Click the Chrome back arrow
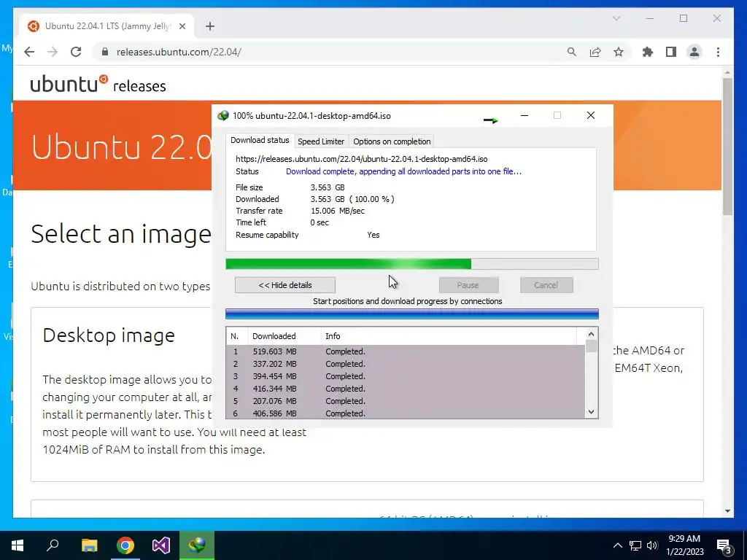The width and height of the screenshot is (747, 560). point(29,52)
